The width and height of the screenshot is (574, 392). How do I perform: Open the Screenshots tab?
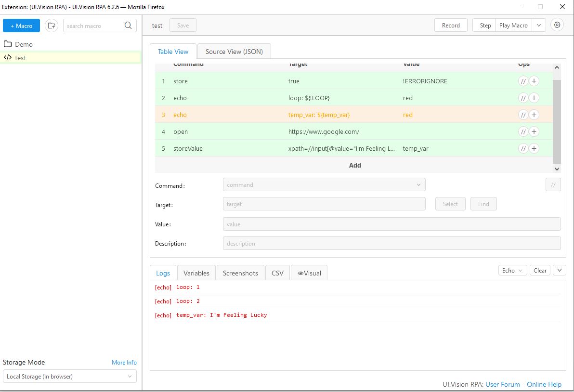coord(240,273)
